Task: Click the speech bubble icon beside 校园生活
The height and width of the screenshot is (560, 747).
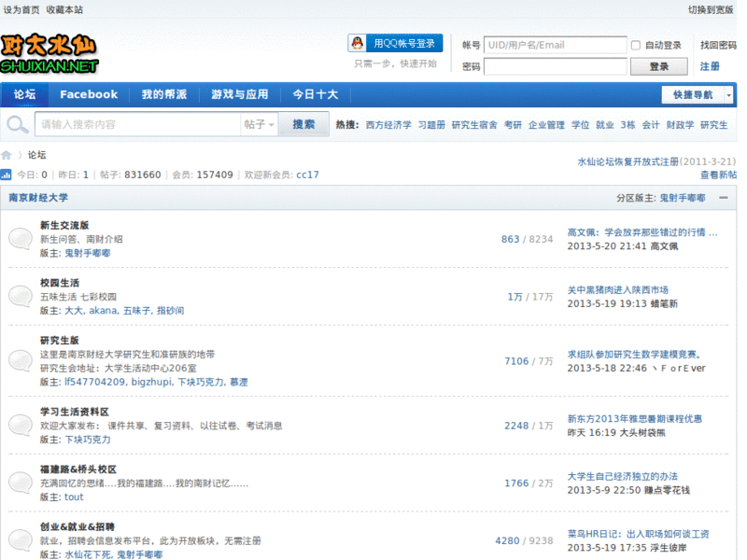Action: (x=21, y=296)
